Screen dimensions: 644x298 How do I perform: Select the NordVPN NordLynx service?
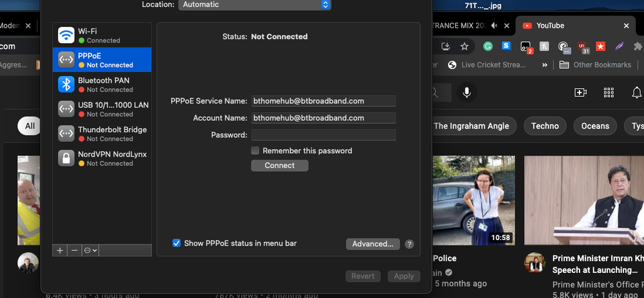pyautogui.click(x=102, y=158)
